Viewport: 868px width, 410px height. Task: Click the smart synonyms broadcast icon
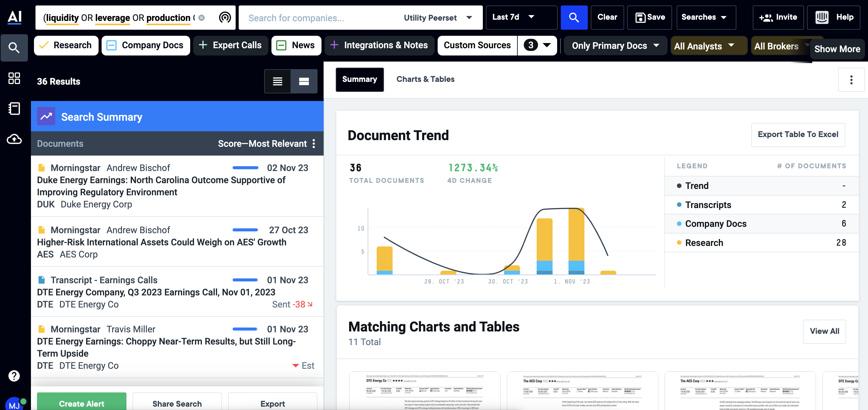[x=225, y=17]
